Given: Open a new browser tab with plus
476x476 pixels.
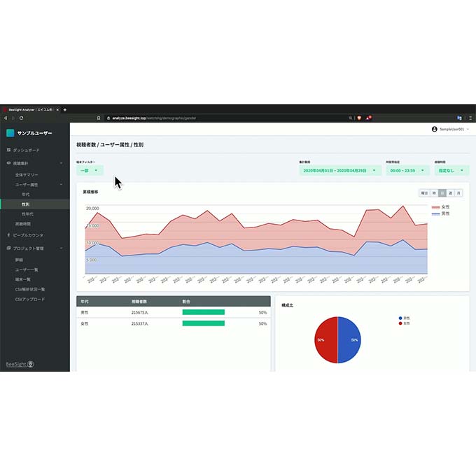Looking at the screenshot, I should tap(64, 110).
